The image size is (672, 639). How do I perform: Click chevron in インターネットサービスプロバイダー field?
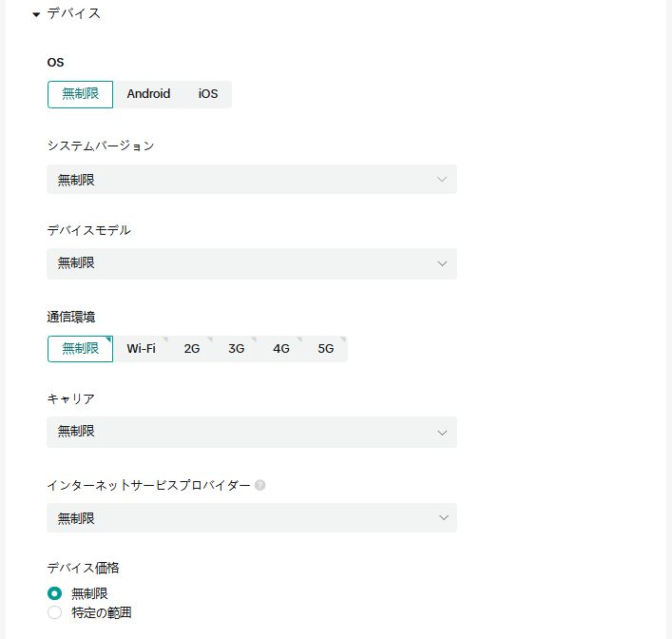point(442,518)
